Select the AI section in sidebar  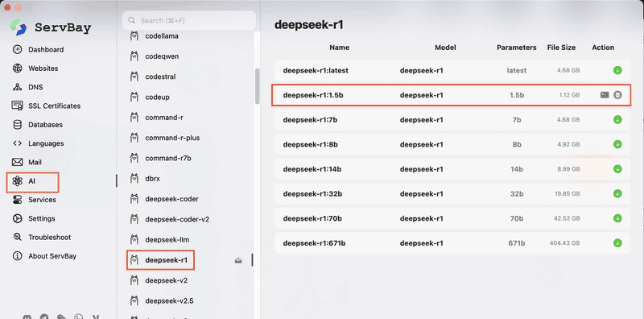24,181
